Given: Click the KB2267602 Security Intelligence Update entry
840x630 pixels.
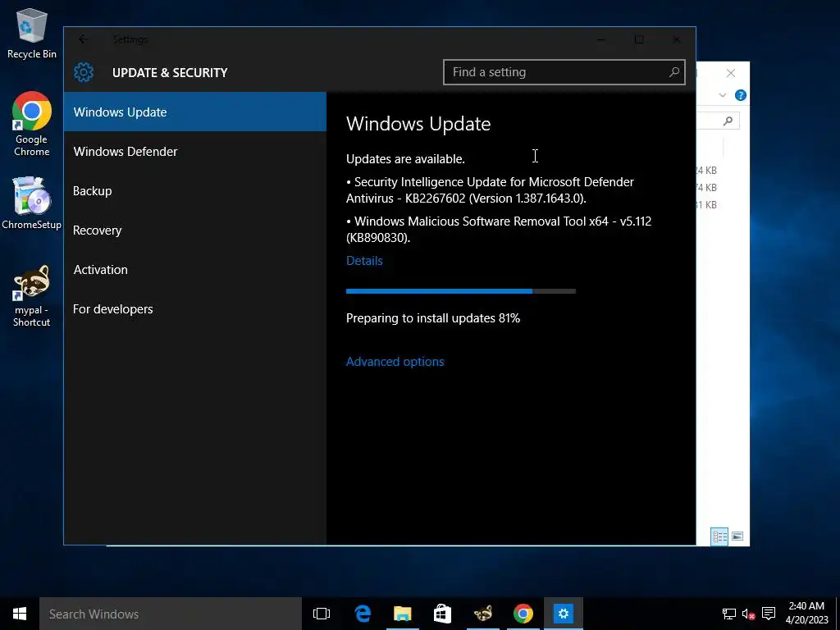Looking at the screenshot, I should click(491, 190).
